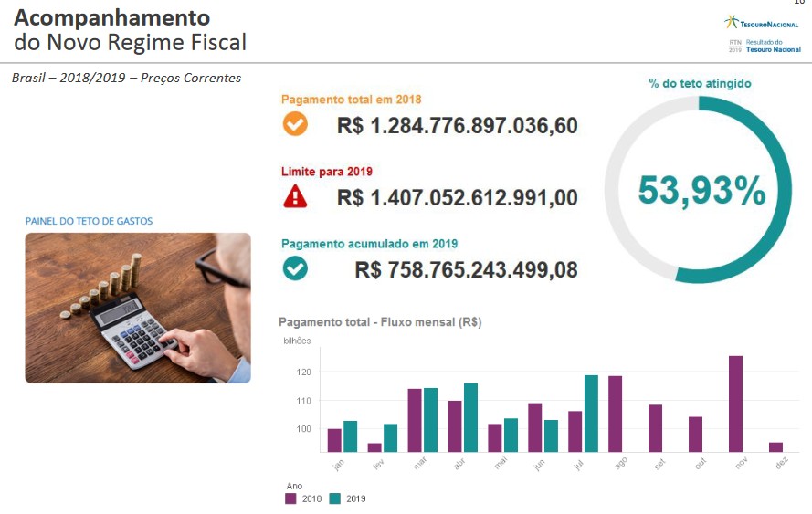This screenshot has height=514, width=812.
Task: Click the R$ 758.765.243.499,08 accumulated payment value
Action: tap(466, 269)
